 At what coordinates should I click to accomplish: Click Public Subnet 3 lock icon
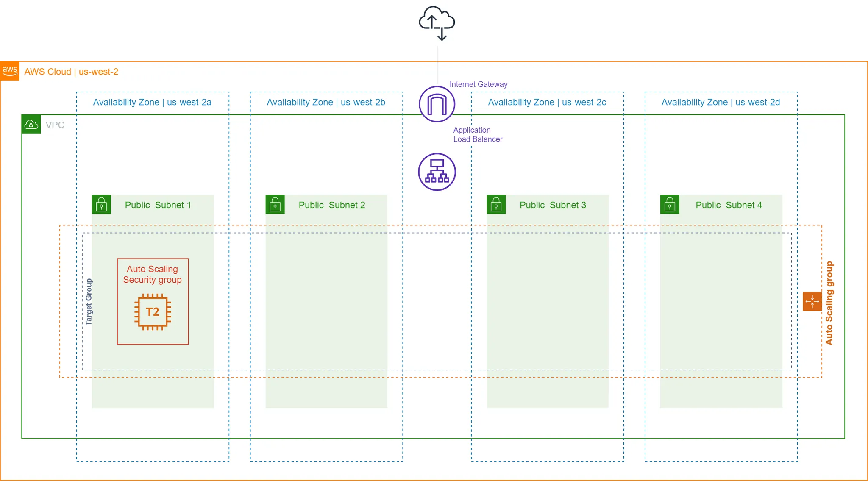point(496,204)
